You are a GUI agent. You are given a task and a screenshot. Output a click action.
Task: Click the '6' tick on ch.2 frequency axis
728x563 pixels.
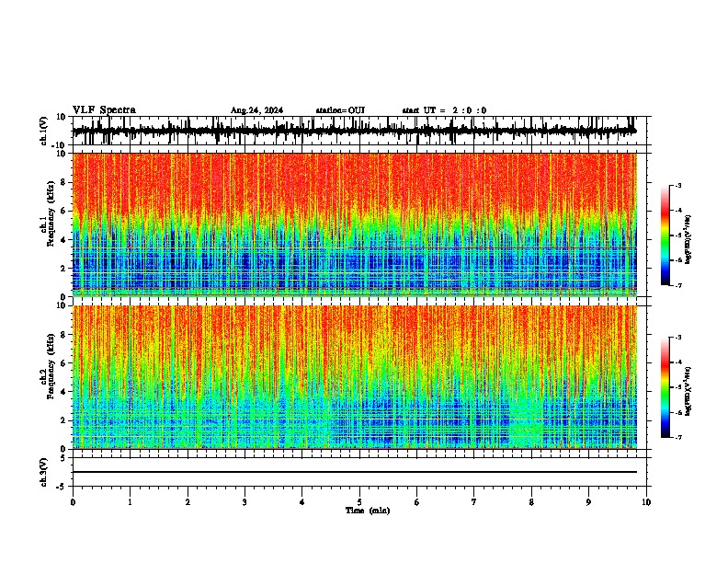tap(64, 363)
